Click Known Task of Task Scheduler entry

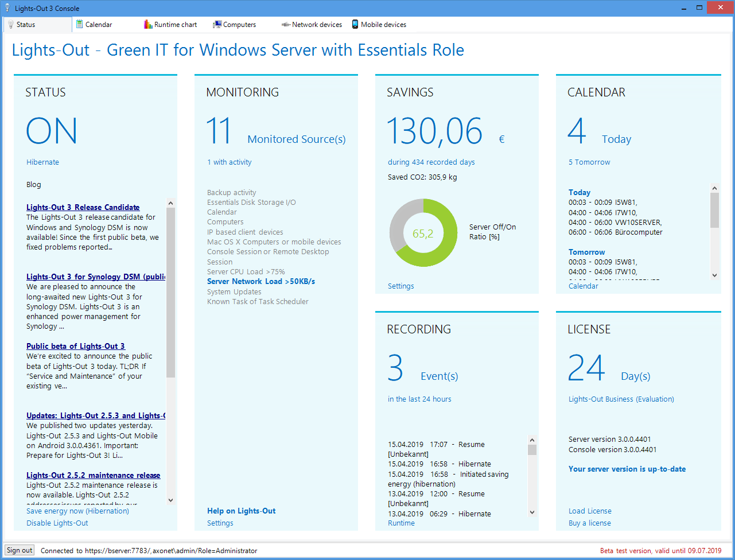coord(258,302)
